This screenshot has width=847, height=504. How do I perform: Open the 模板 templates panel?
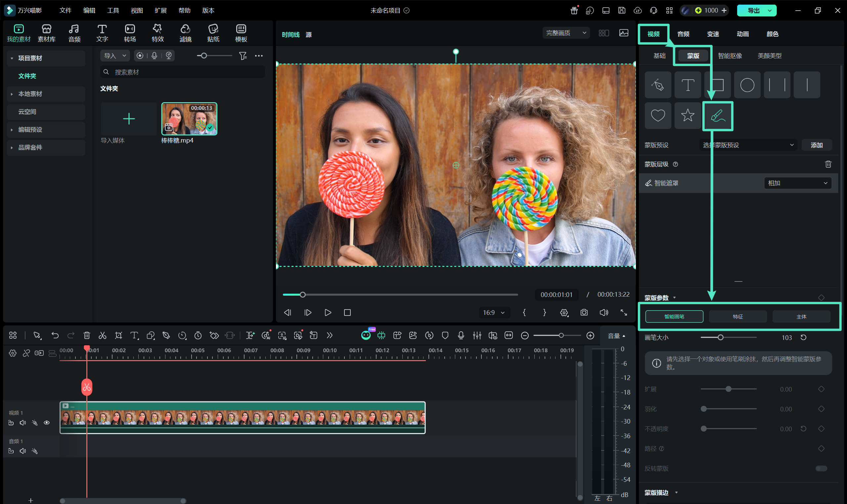pyautogui.click(x=241, y=33)
